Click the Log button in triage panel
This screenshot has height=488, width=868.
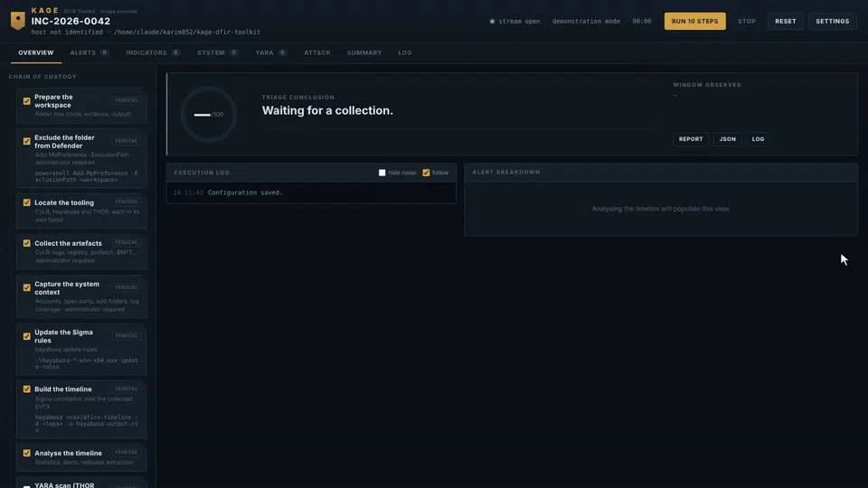758,139
